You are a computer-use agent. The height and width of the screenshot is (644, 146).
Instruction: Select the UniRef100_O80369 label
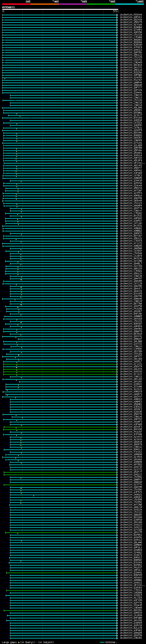point(131,359)
